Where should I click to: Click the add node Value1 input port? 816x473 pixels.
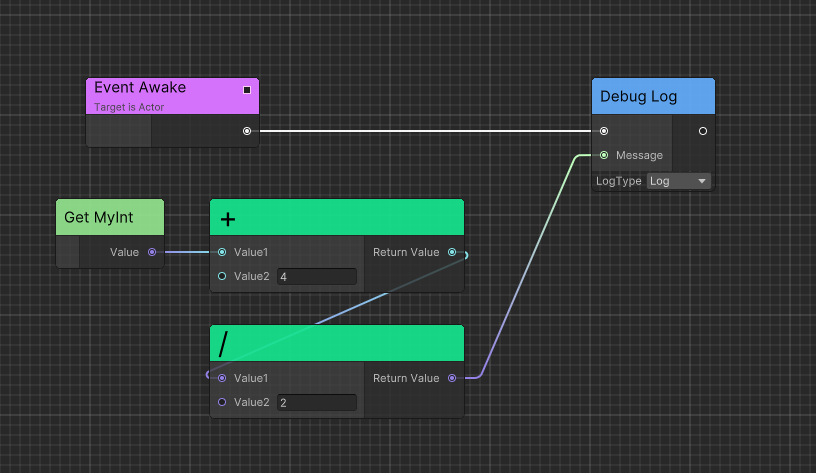tap(221, 252)
